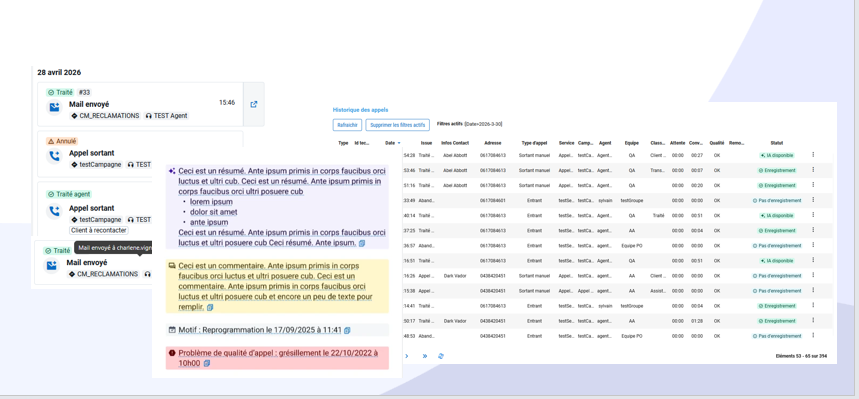Click the Equipe column header
The width and height of the screenshot is (859, 399).
[x=632, y=143]
